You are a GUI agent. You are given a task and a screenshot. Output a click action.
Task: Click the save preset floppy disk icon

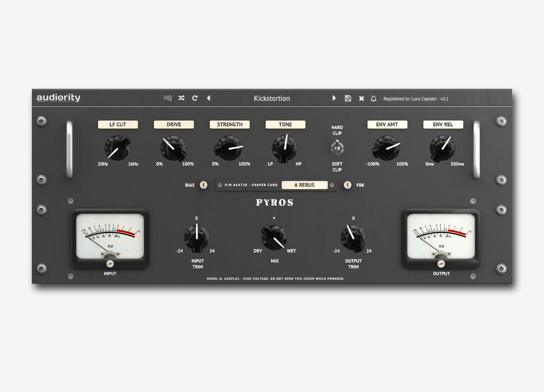pyautogui.click(x=348, y=98)
